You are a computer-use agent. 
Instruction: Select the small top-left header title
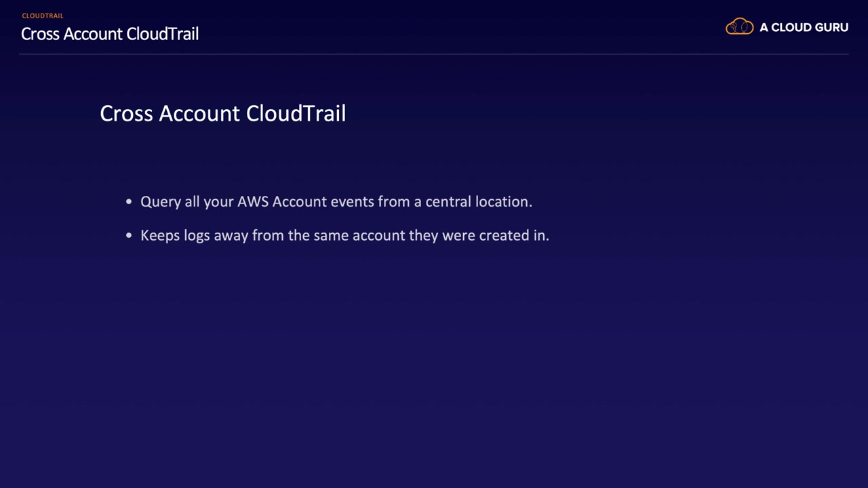[110, 34]
